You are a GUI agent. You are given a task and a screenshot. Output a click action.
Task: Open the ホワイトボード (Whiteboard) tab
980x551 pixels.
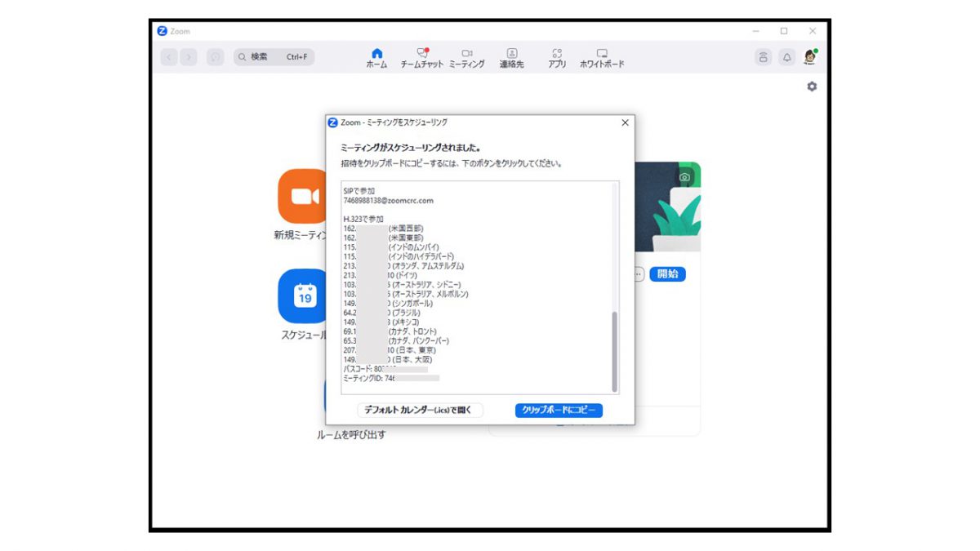(x=602, y=57)
